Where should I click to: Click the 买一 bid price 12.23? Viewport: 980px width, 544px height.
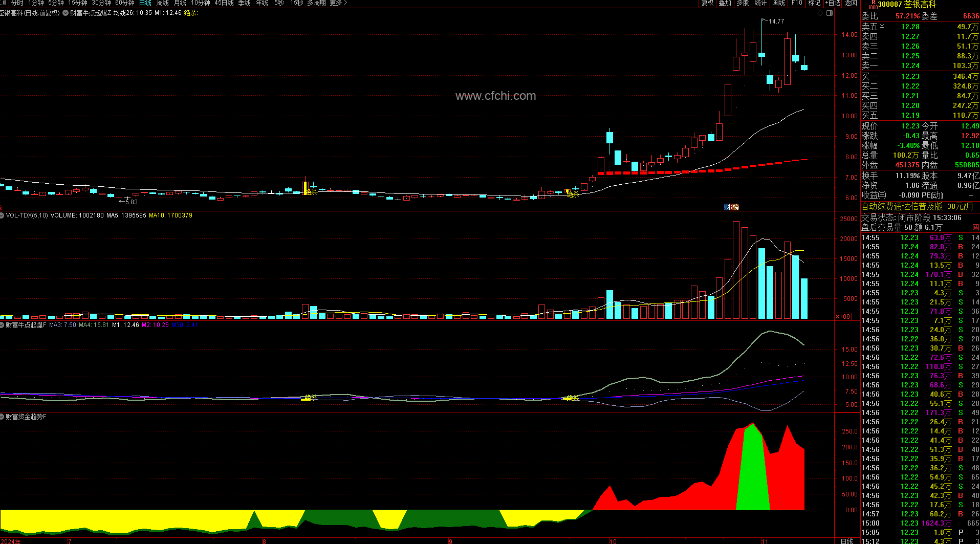click(x=910, y=76)
